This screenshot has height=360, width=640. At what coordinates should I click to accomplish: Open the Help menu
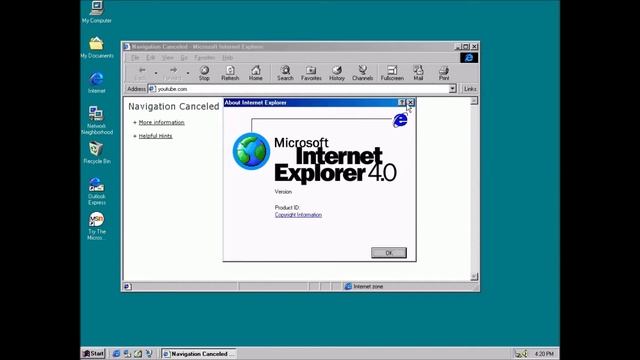coord(228,58)
